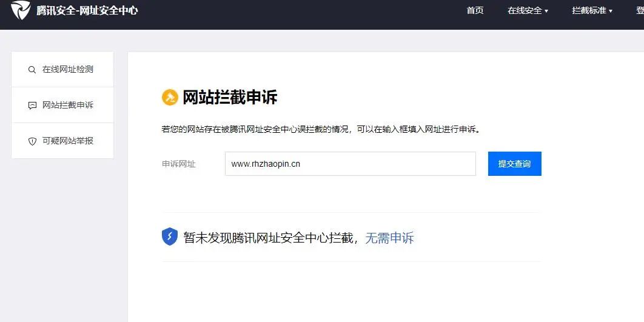Select 网站拦截申诉 in the sidebar
644x322 pixels.
62,105
